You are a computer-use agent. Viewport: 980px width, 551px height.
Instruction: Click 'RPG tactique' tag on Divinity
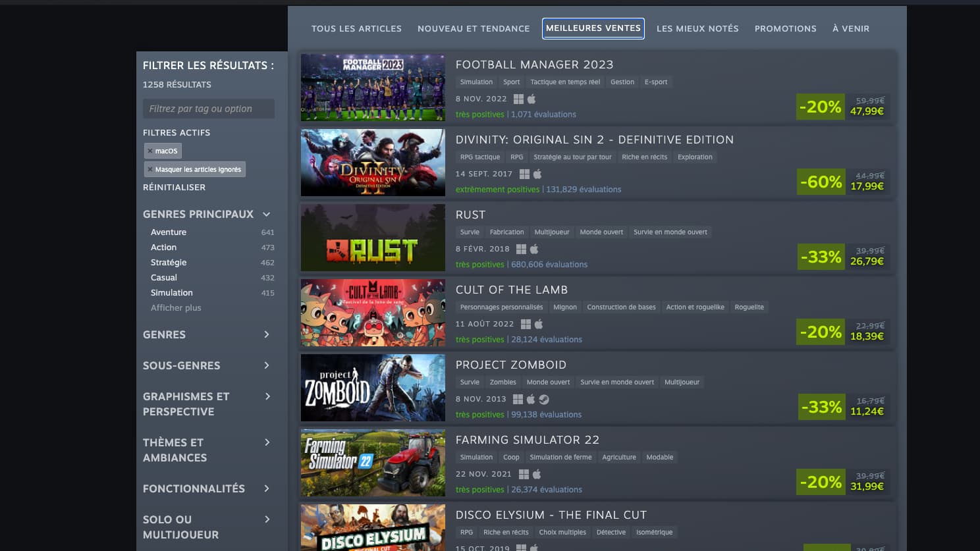pyautogui.click(x=480, y=157)
